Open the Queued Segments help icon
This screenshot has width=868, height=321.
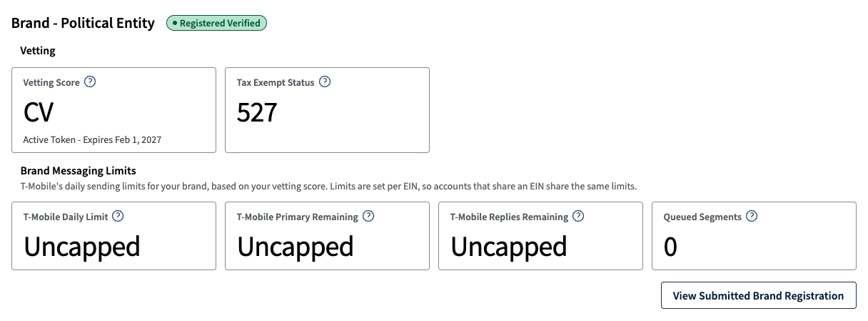[752, 216]
